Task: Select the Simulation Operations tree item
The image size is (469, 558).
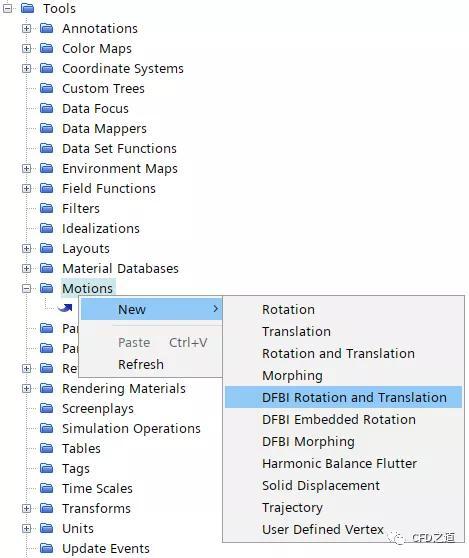Action: 131,428
